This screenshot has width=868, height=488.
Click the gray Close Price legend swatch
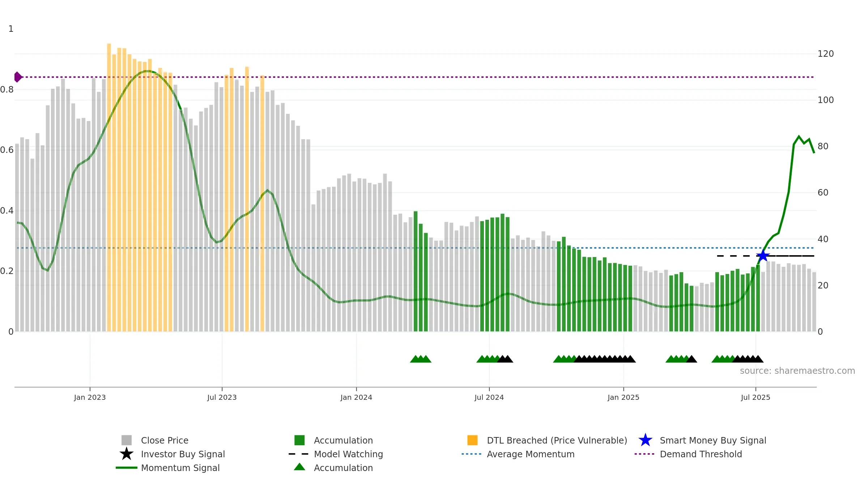(127, 440)
